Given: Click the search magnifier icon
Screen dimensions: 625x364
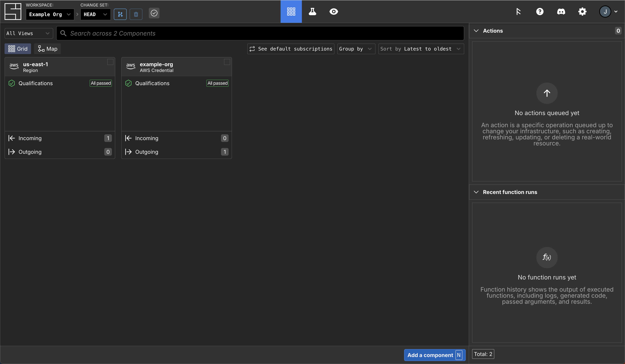Looking at the screenshot, I should (x=63, y=33).
